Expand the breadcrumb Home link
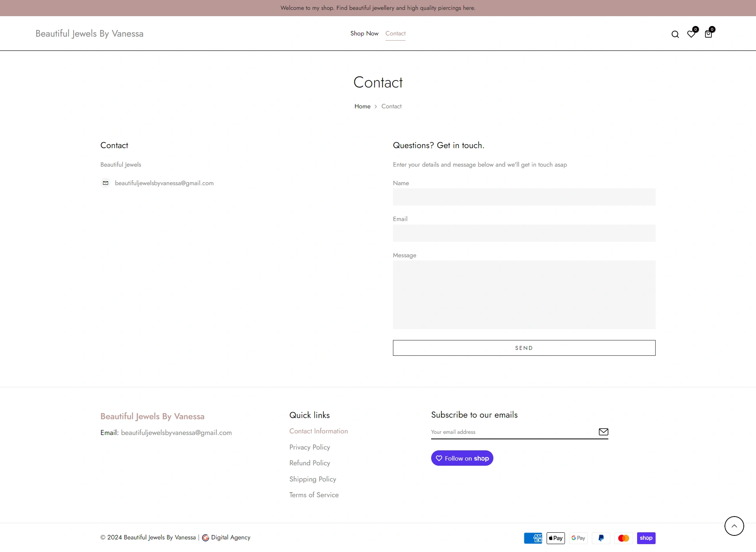 click(362, 106)
